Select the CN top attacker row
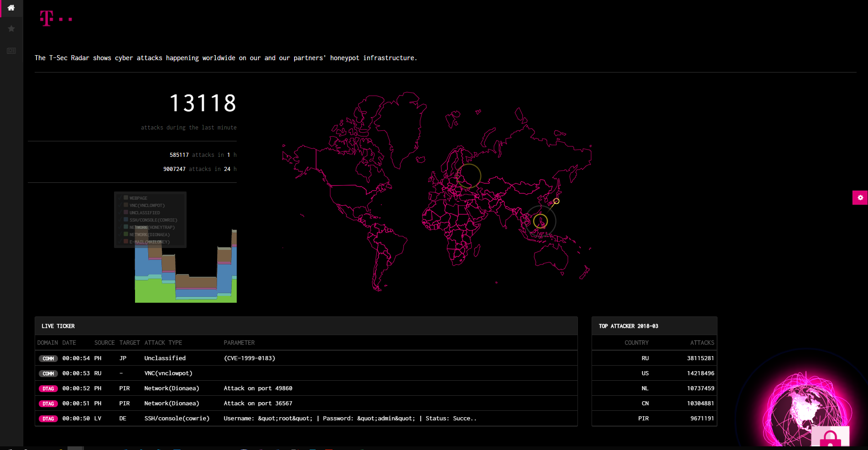Screen dimensions: 868x450 pyautogui.click(x=654, y=403)
